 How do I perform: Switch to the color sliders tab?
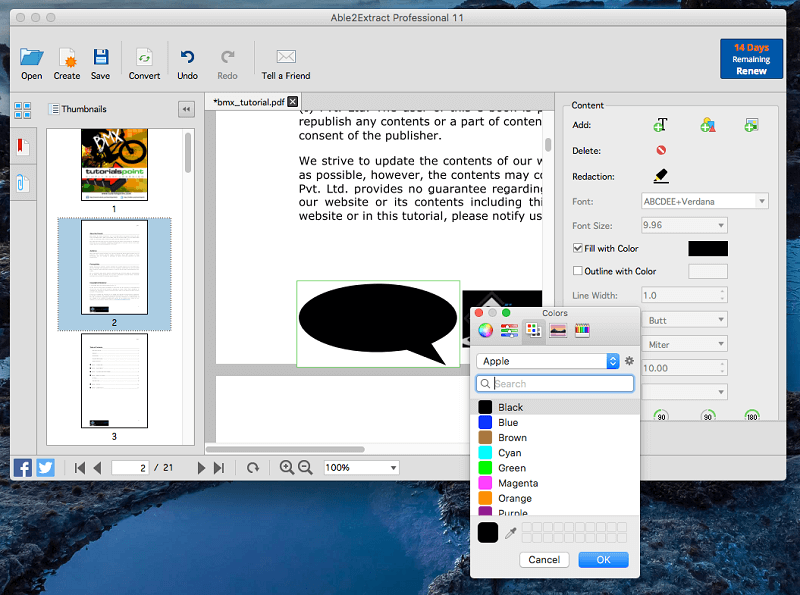509,331
